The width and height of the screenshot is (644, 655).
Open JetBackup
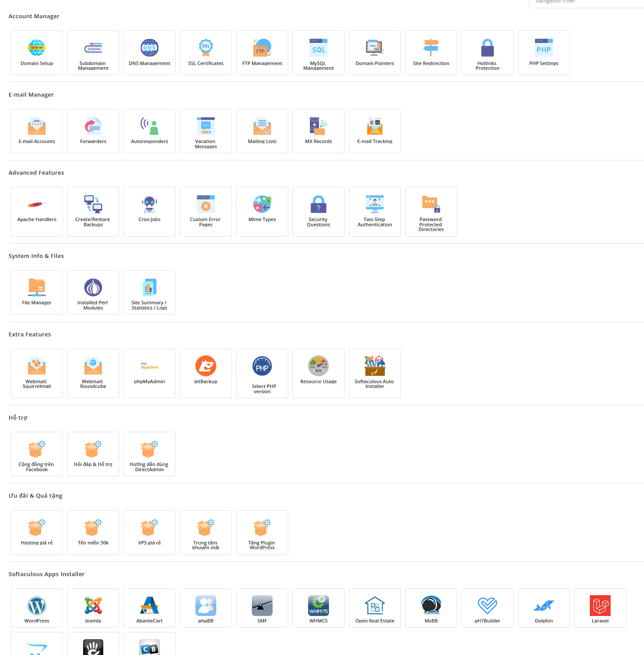tap(206, 373)
